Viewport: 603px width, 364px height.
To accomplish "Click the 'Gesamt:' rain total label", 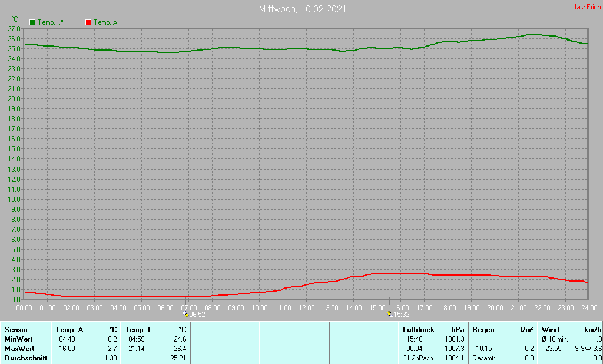I will click(484, 358).
